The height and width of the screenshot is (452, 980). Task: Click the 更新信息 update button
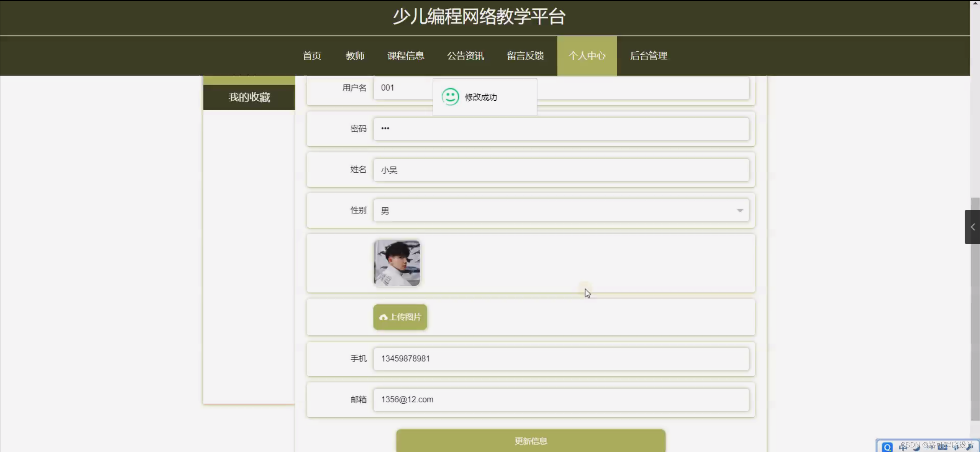pos(531,441)
